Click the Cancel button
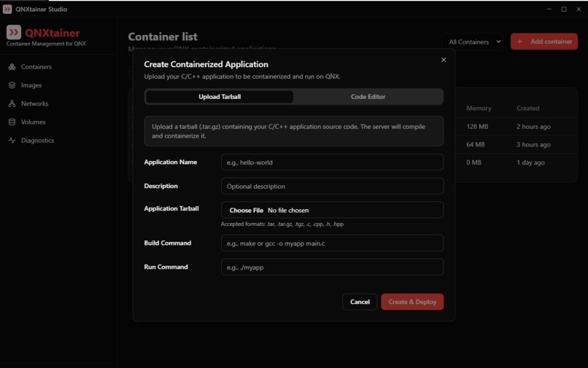Screen dimensions: 588x368 tap(360, 302)
